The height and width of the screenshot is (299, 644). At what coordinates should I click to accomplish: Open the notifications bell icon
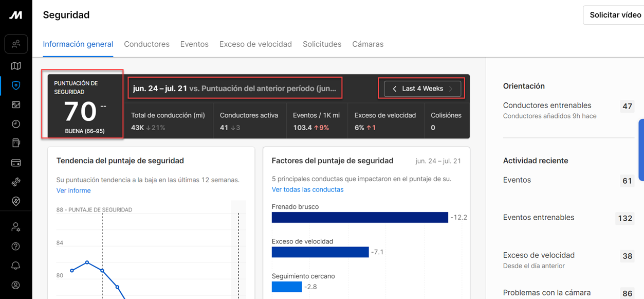16,266
